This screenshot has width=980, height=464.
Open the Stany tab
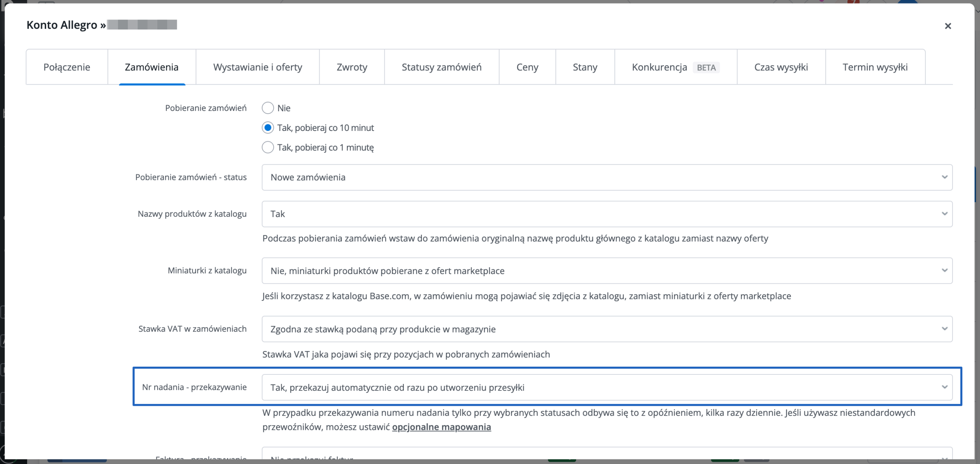pos(585,67)
